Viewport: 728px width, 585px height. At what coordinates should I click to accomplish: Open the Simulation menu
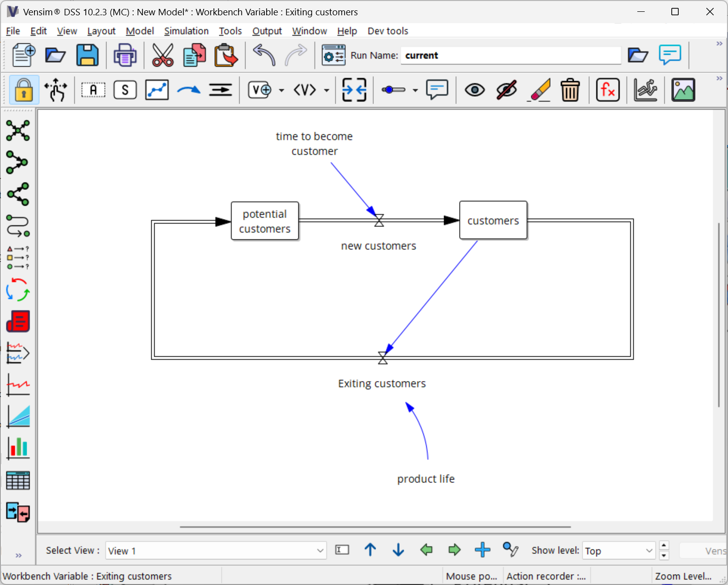click(186, 31)
